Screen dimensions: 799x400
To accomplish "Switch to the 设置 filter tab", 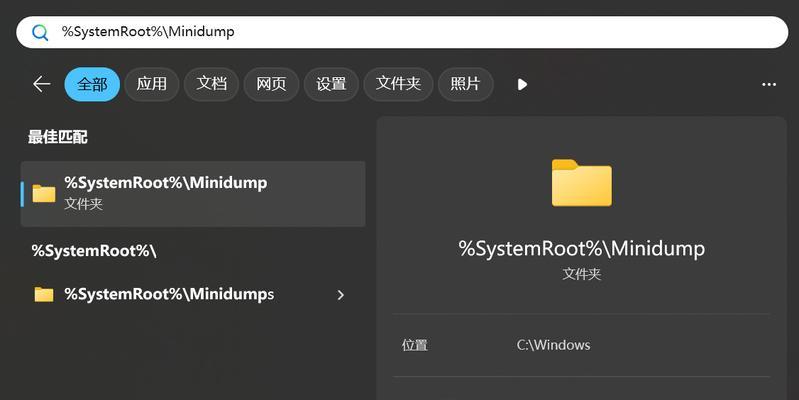I will tap(331, 84).
